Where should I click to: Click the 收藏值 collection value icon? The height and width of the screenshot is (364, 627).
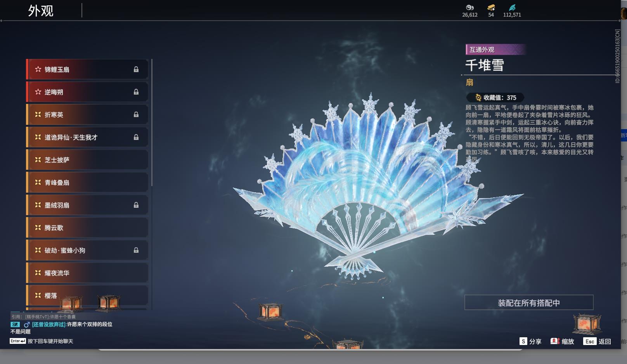pyautogui.click(x=478, y=98)
